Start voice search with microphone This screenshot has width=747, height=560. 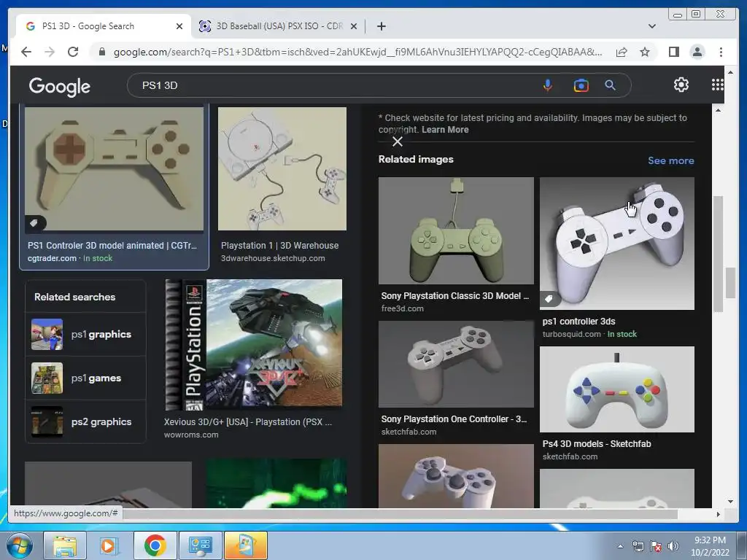[548, 85]
